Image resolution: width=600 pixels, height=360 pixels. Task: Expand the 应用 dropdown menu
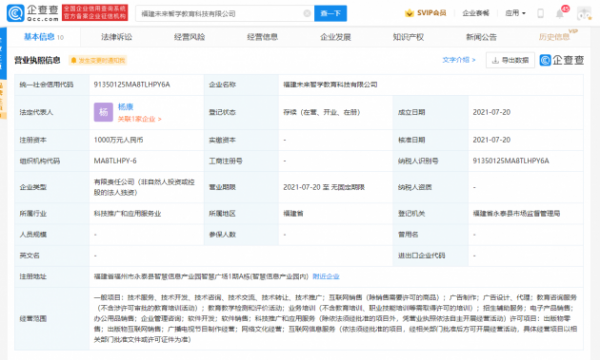pyautogui.click(x=515, y=13)
